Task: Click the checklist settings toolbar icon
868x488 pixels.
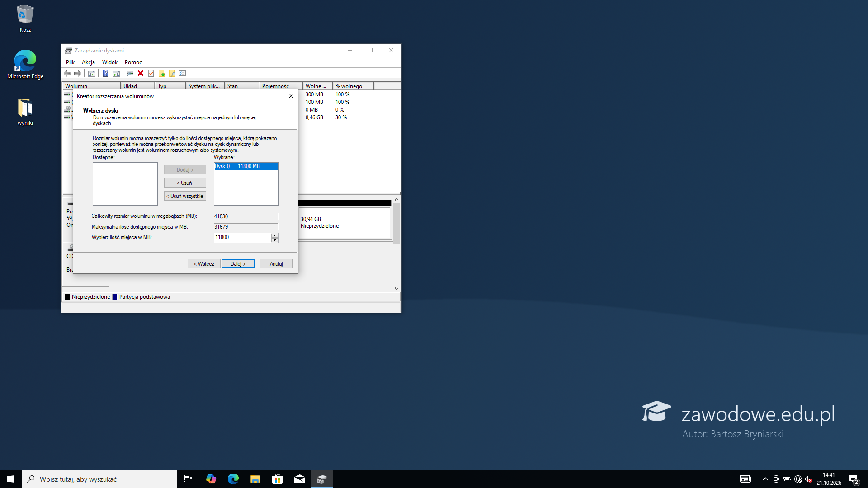Action: click(182, 73)
